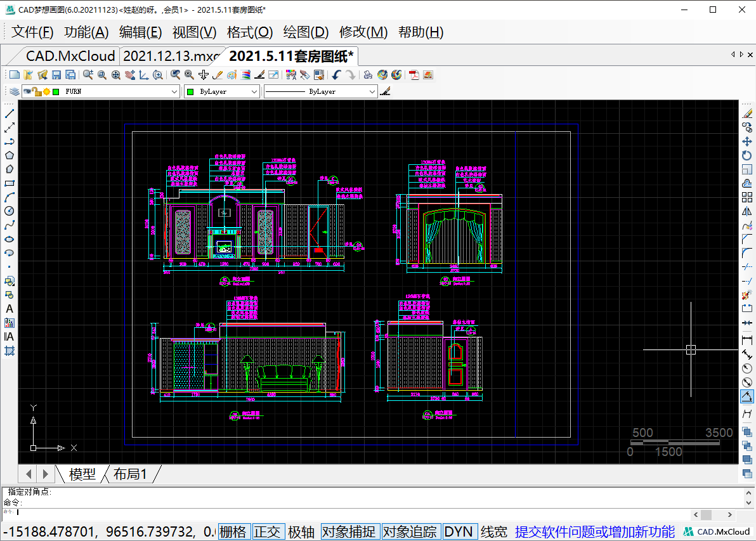This screenshot has width=756, height=541.
Task: Toggle the 线宽 lineweight display
Action: point(494,531)
